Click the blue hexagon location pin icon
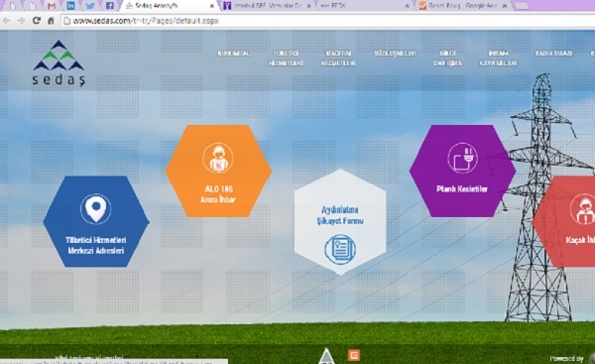This screenshot has width=595, height=364. tap(95, 208)
